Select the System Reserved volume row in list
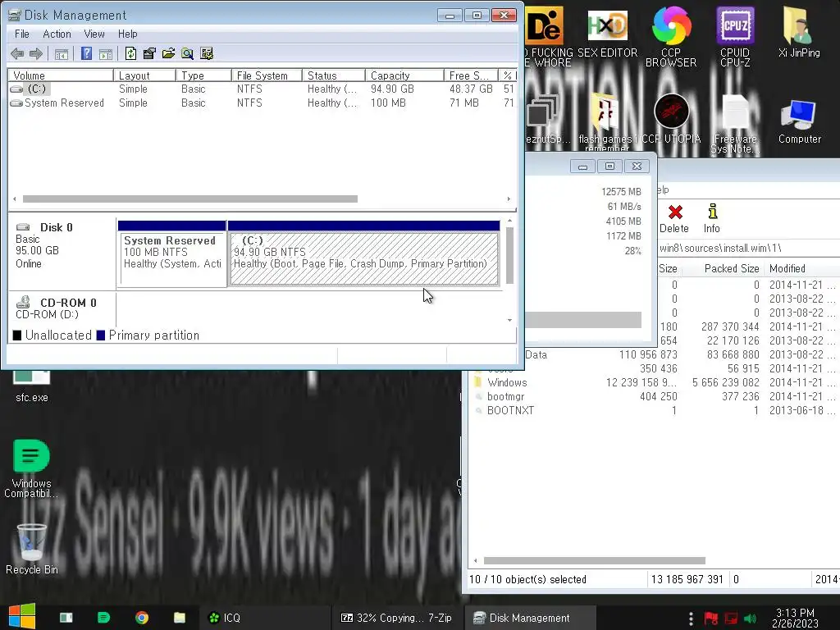This screenshot has width=840, height=630. click(x=262, y=103)
